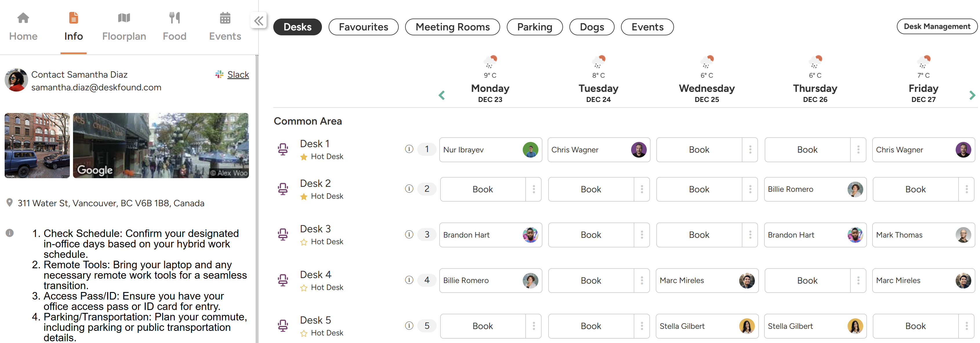Click the Desk 3 chair icon

pyautogui.click(x=283, y=234)
